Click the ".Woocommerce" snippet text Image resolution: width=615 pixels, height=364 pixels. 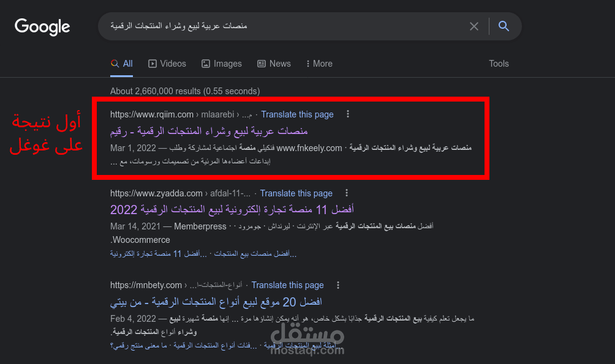(x=140, y=240)
